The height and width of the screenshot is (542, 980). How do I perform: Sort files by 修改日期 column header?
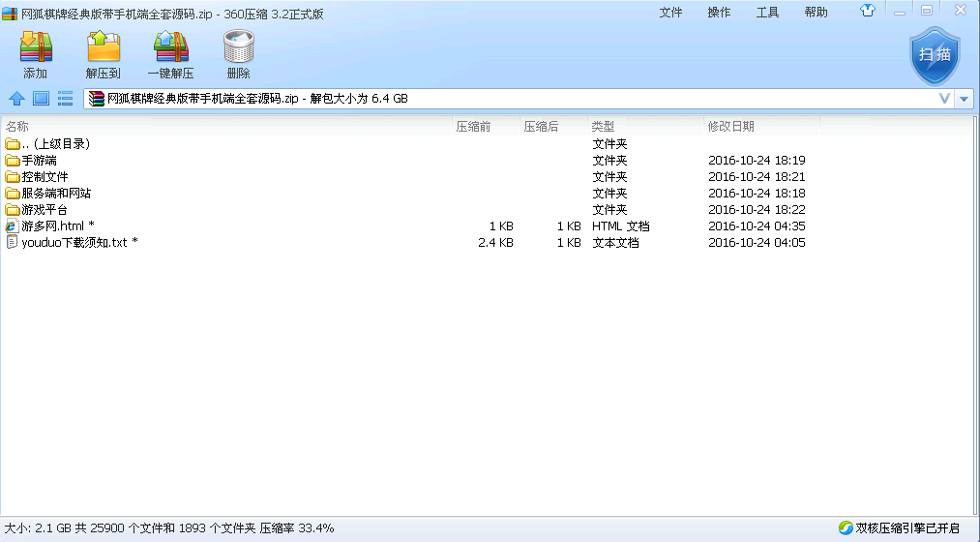731,126
